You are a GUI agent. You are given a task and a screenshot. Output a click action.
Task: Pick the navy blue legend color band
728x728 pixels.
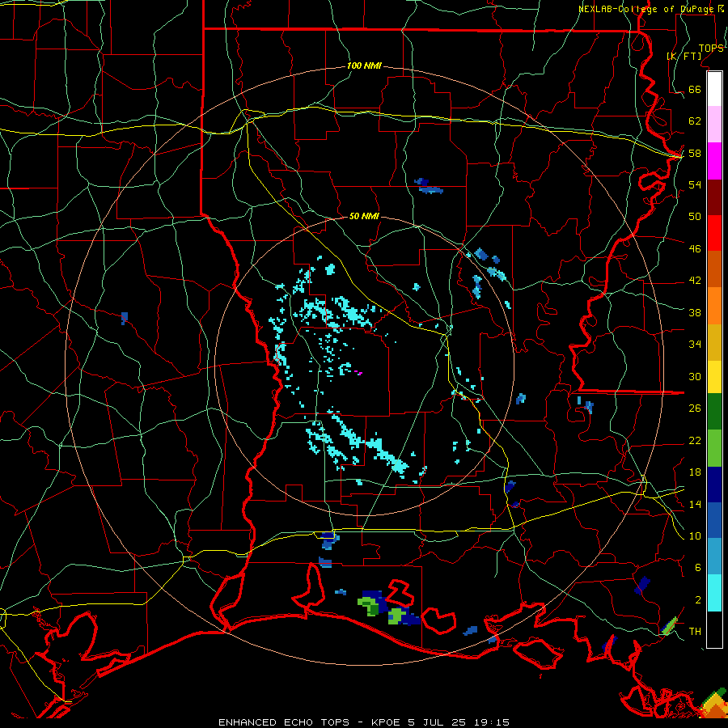(x=714, y=485)
